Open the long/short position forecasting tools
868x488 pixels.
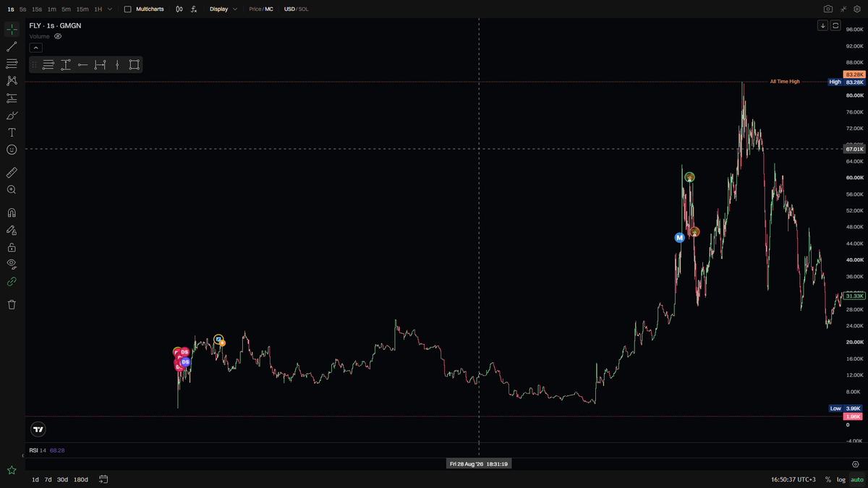coord(12,98)
